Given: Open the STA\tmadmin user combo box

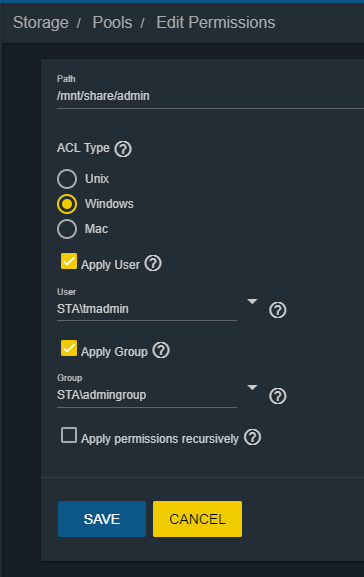Looking at the screenshot, I should tap(147, 309).
